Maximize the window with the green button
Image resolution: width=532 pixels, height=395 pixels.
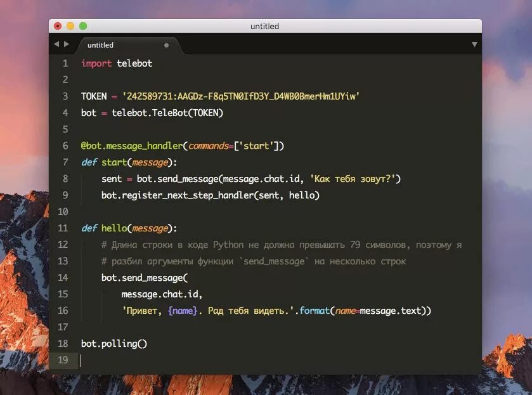(83, 26)
